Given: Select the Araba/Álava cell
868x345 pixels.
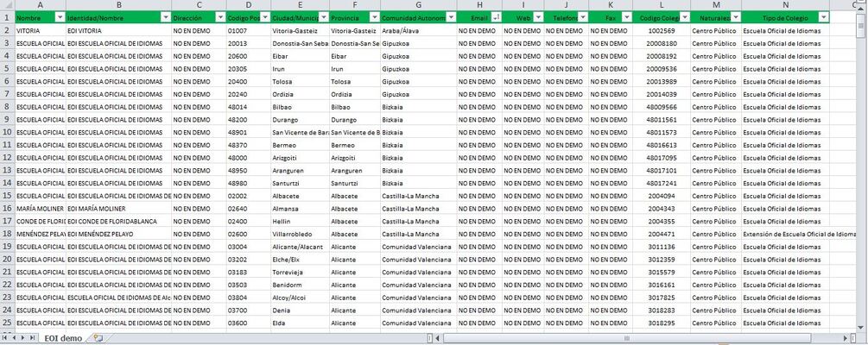Looking at the screenshot, I should (419, 30).
